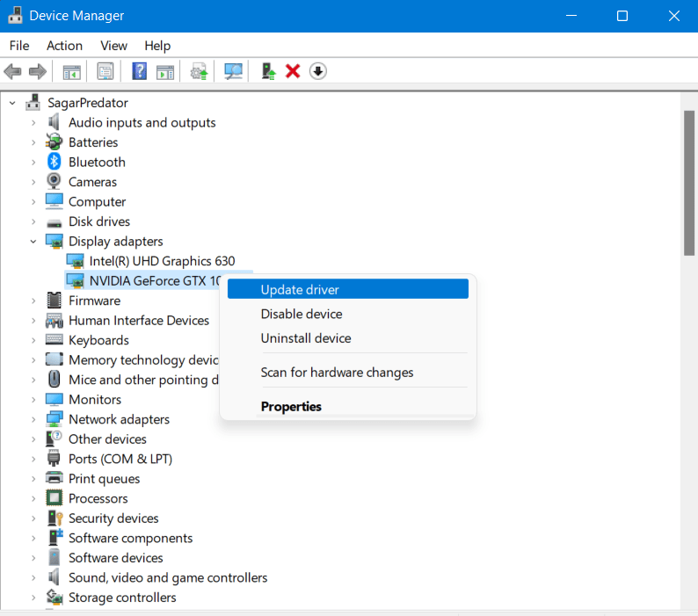Open the View menu
Image resolution: width=698 pixels, height=616 pixels.
113,46
